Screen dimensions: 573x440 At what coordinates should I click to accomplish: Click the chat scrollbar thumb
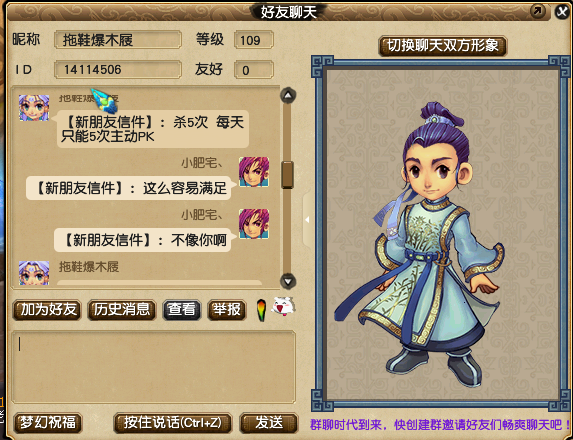click(x=288, y=175)
